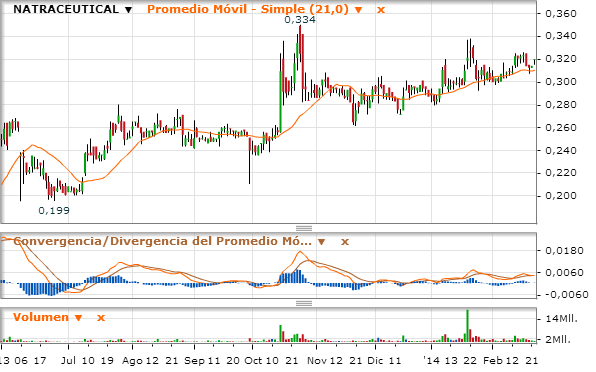Open the Volumen dropdown arrow
This screenshot has width=596, height=372.
[x=78, y=318]
